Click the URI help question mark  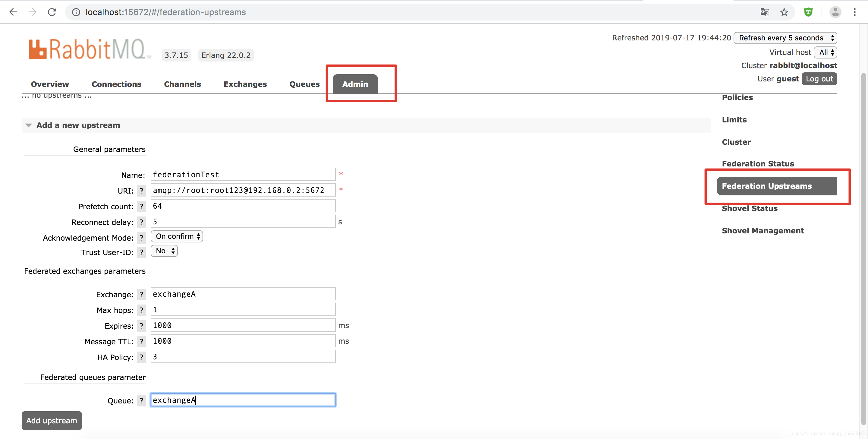(141, 191)
